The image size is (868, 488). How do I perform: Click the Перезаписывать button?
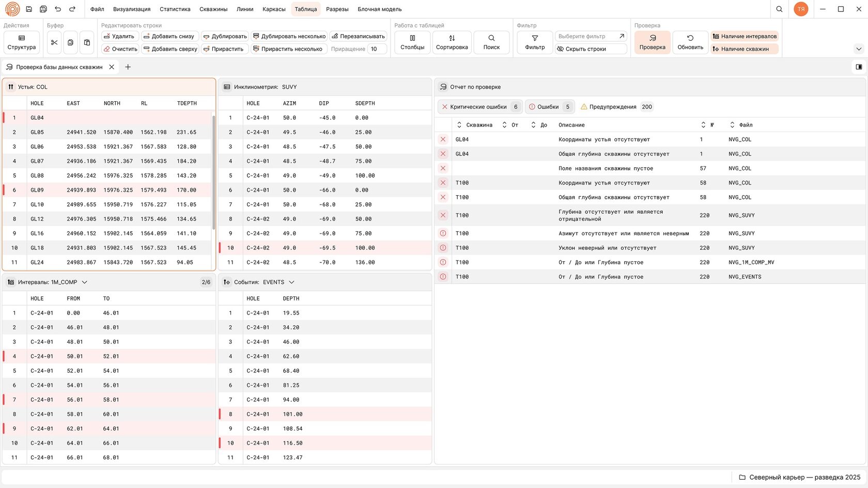pos(358,36)
